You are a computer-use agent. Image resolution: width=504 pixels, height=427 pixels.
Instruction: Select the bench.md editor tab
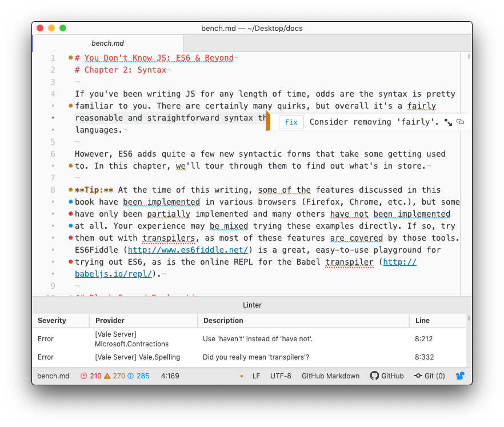point(107,43)
